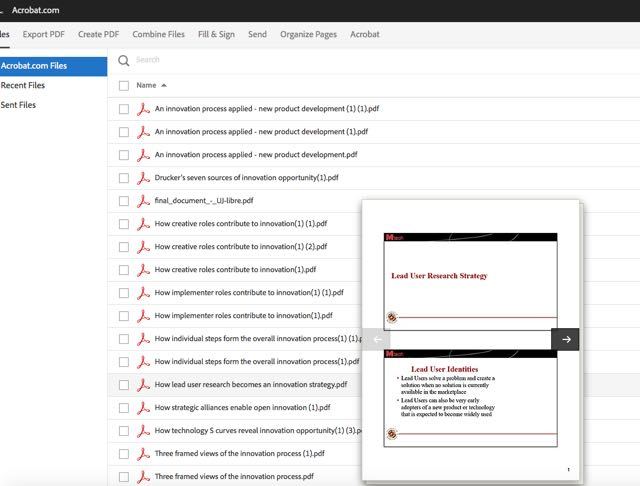The width and height of the screenshot is (640, 486).
Task: Click PDF icon of 'How creative roles contribute to innovation(1) (1).pdf'
Action: click(x=143, y=224)
